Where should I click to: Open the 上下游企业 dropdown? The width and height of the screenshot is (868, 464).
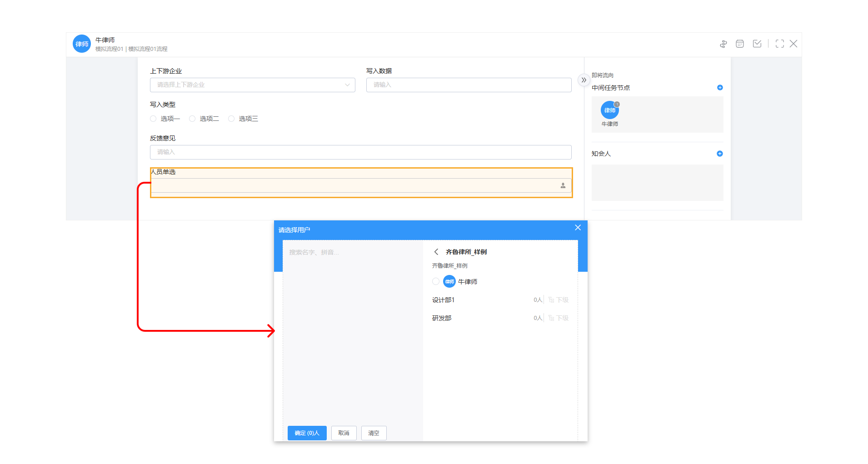point(252,85)
